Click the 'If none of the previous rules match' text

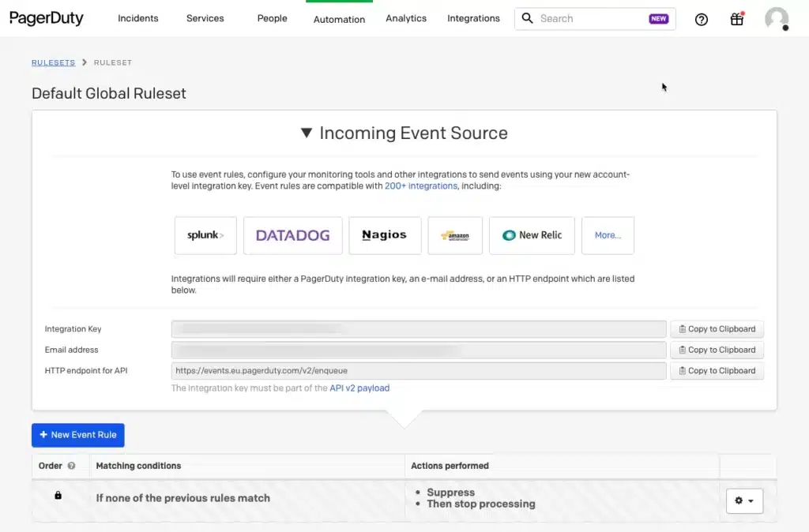(182, 498)
